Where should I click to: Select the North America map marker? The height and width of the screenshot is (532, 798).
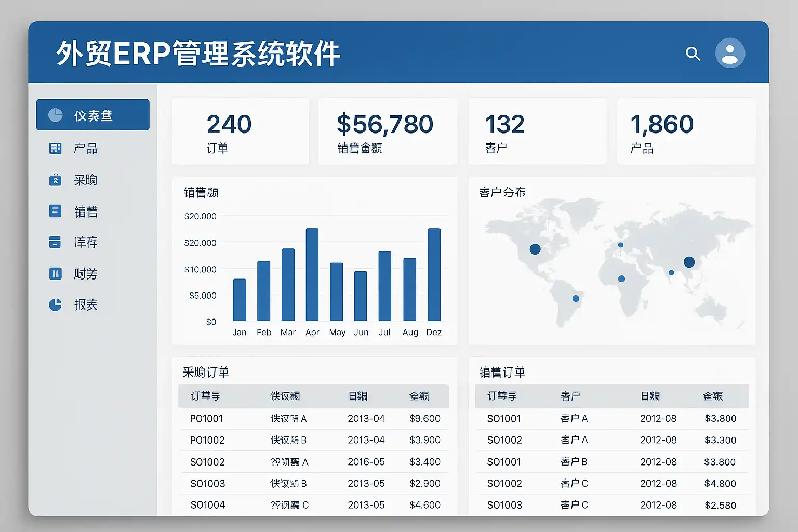click(535, 249)
